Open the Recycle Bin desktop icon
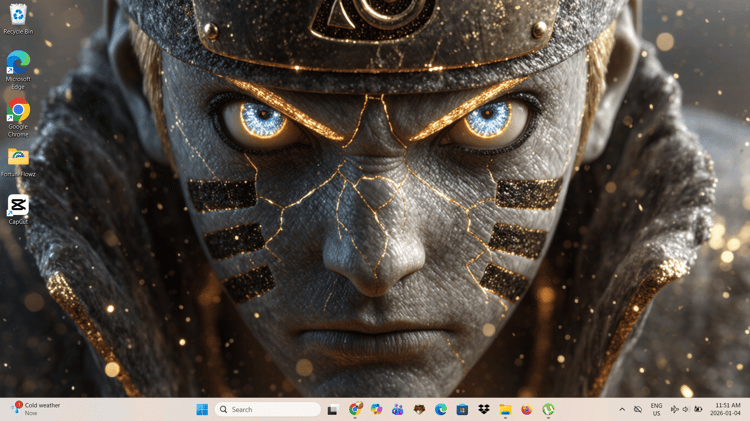This screenshot has height=421, width=750. tap(18, 19)
